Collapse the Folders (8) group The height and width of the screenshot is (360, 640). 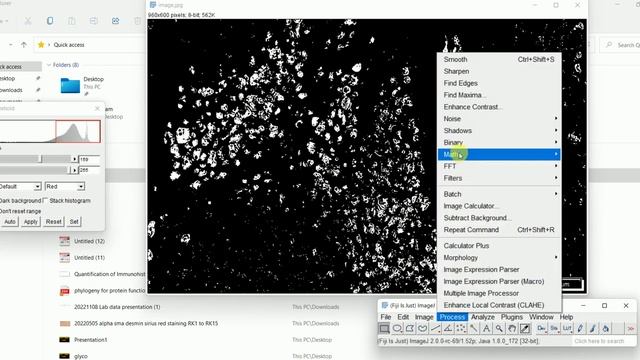[49, 65]
